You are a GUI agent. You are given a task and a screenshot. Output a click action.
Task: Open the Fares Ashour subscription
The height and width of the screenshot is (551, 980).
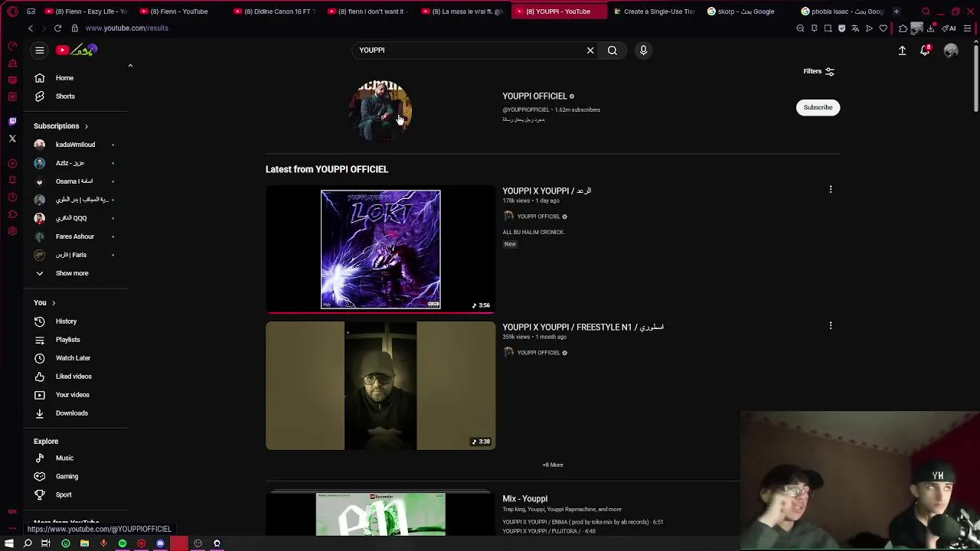click(76, 236)
